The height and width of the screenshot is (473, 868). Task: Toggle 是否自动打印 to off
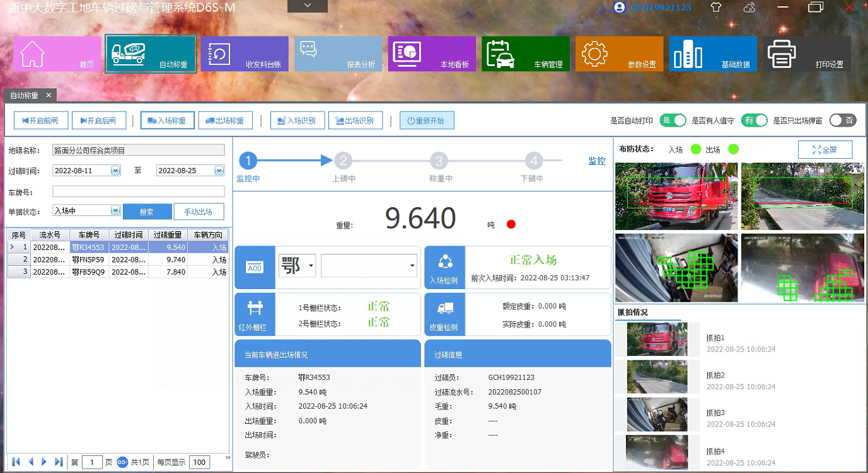pos(673,120)
